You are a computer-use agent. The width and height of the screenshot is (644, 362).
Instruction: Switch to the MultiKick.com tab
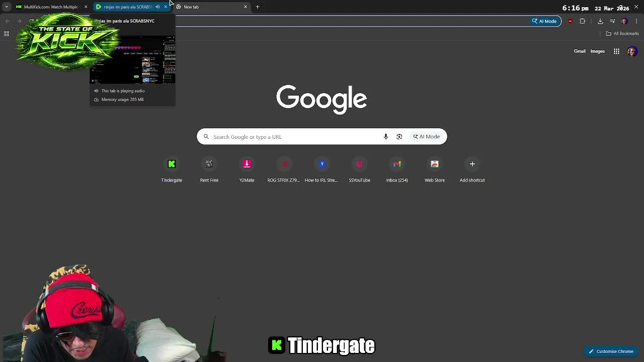(50, 7)
